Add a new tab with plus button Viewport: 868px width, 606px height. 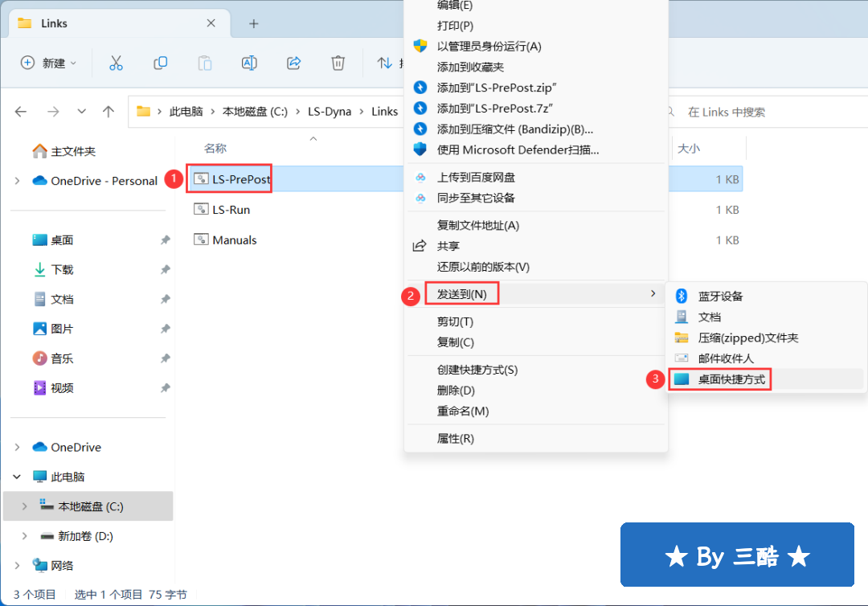(x=253, y=24)
